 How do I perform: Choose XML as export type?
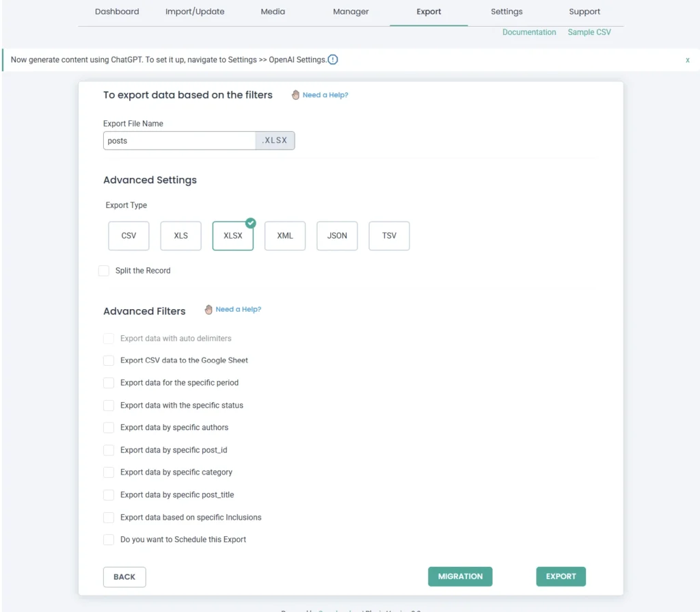coord(285,236)
